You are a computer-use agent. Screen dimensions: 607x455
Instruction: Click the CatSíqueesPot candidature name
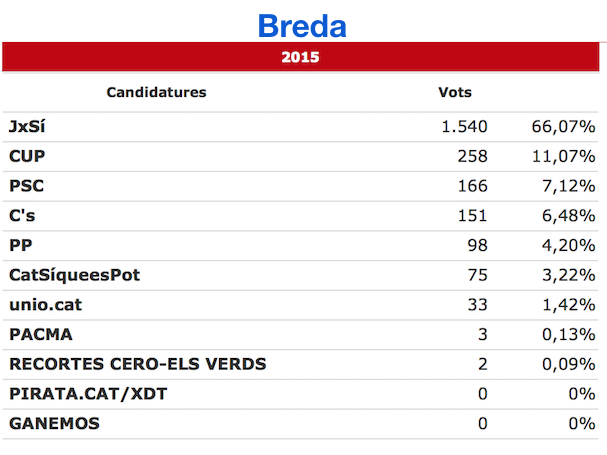coord(74,275)
